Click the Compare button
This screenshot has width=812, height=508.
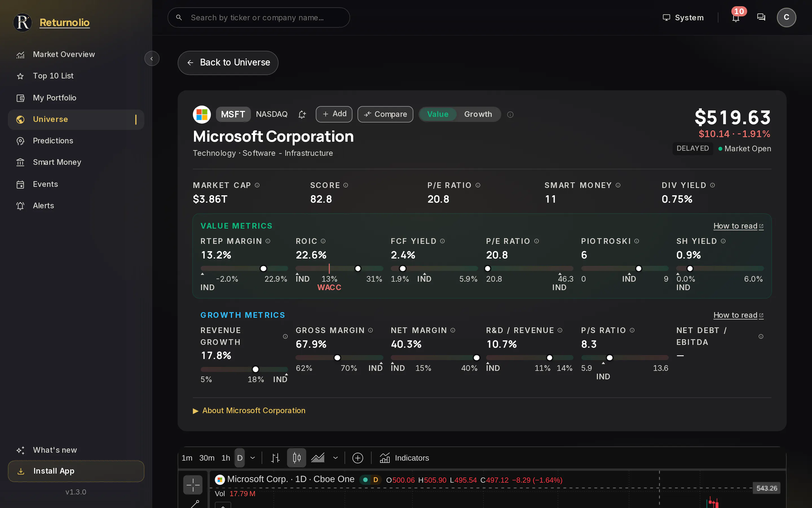point(385,114)
